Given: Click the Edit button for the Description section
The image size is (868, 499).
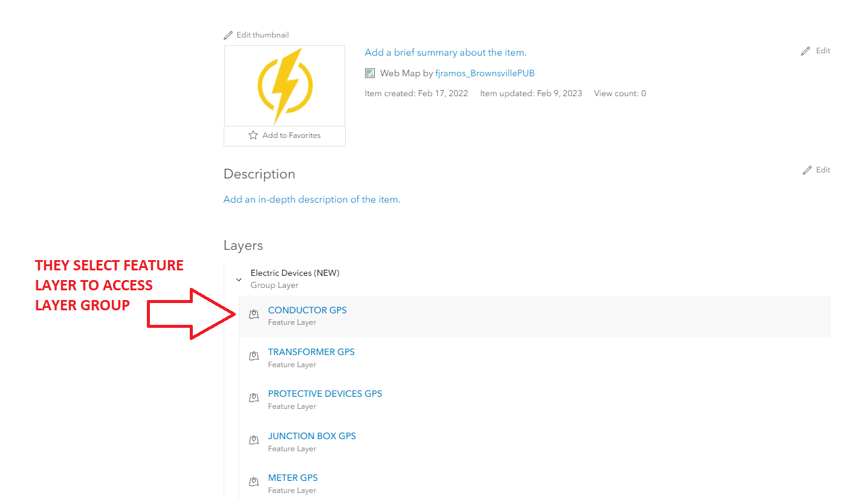Looking at the screenshot, I should [x=815, y=169].
